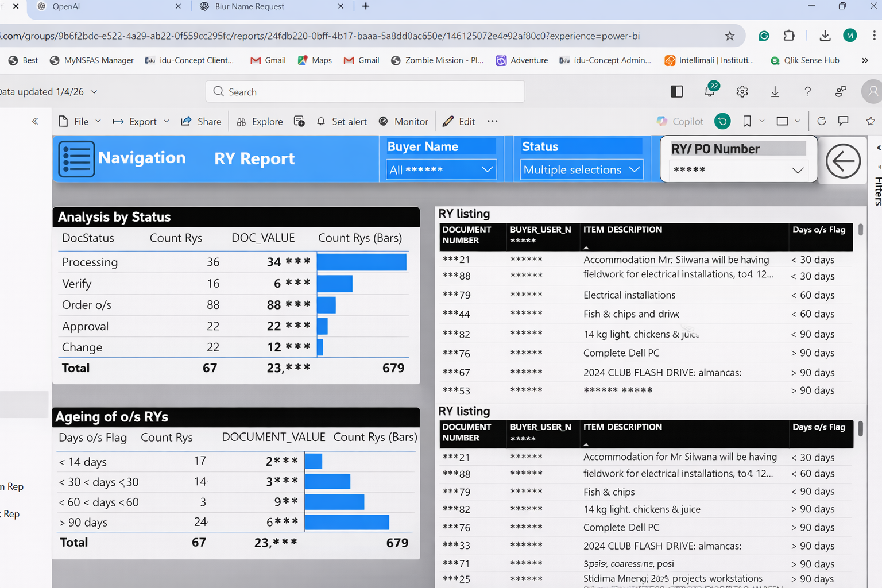Viewport: 882px width, 588px height.
Task: Open the File menu
Action: click(79, 121)
